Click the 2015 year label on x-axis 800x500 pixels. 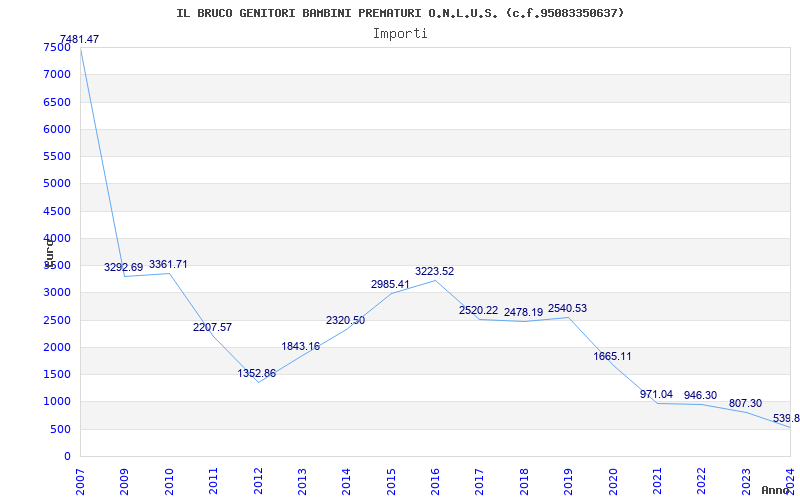(390, 481)
